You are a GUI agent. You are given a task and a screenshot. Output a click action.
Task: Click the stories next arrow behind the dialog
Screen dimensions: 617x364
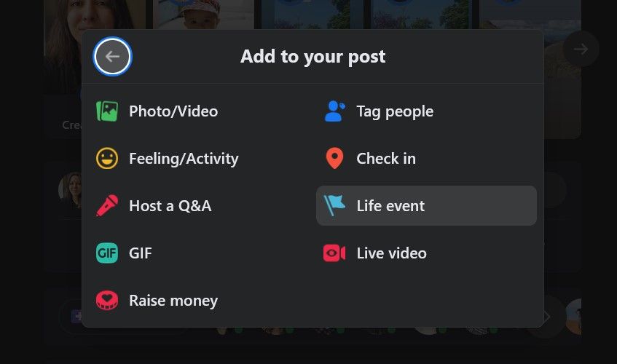(x=581, y=49)
